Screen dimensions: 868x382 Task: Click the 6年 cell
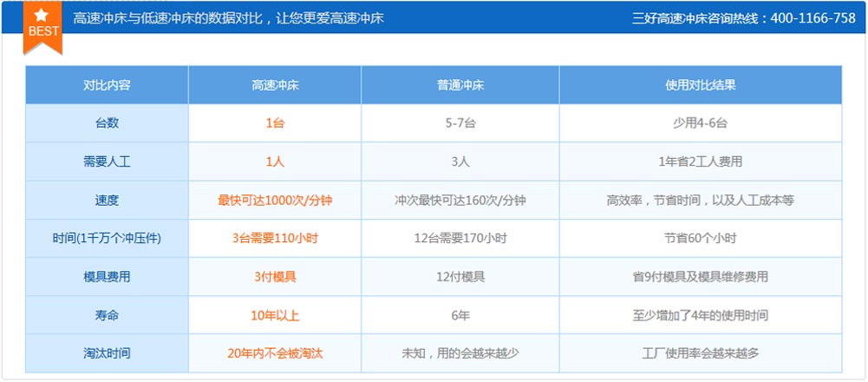pyautogui.click(x=460, y=315)
